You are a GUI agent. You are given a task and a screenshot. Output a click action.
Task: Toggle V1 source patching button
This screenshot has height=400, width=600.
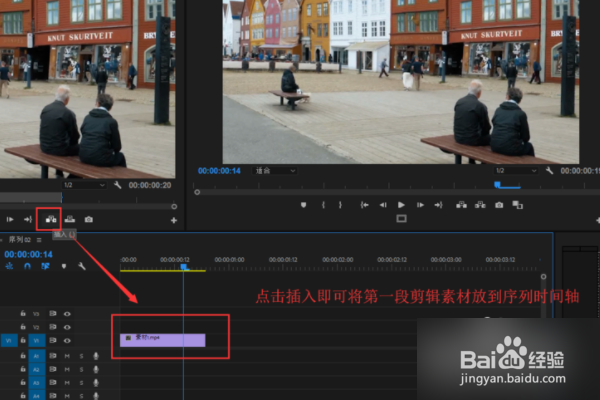(9, 340)
